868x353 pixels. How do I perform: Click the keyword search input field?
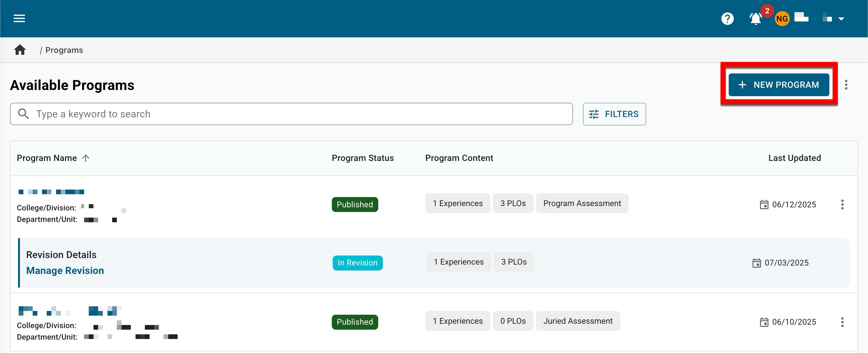pos(297,114)
